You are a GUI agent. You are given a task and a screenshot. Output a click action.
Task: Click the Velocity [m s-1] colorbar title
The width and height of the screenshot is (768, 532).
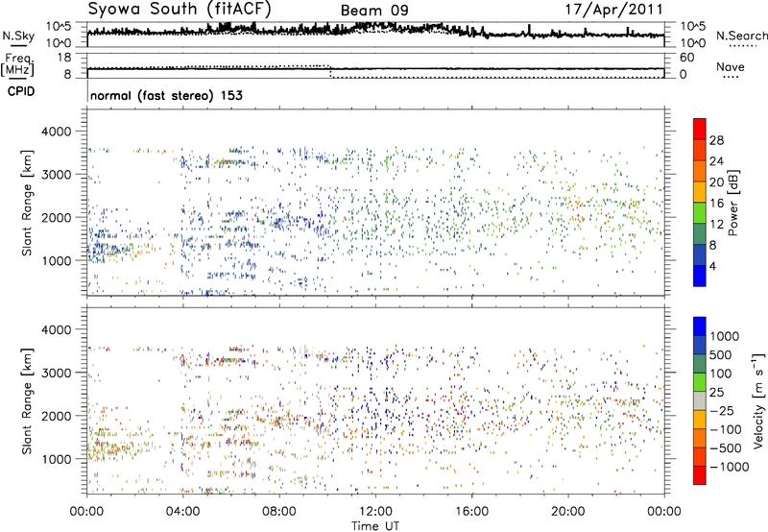pyautogui.click(x=758, y=401)
